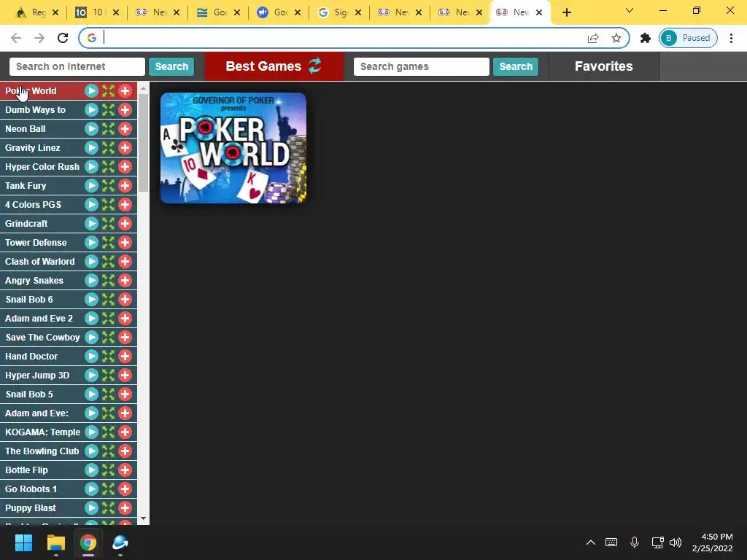This screenshot has width=747, height=560.
Task: Play 4 Colors PGS game
Action: click(91, 204)
